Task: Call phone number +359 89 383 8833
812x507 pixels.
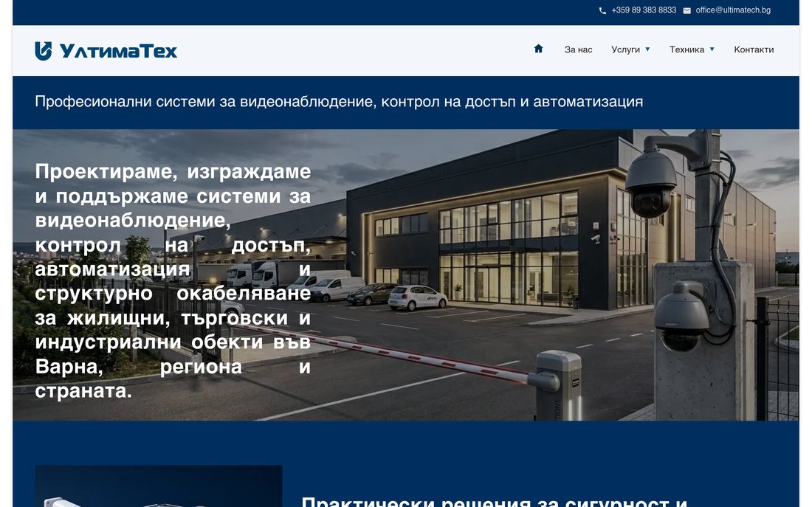Action: point(644,10)
